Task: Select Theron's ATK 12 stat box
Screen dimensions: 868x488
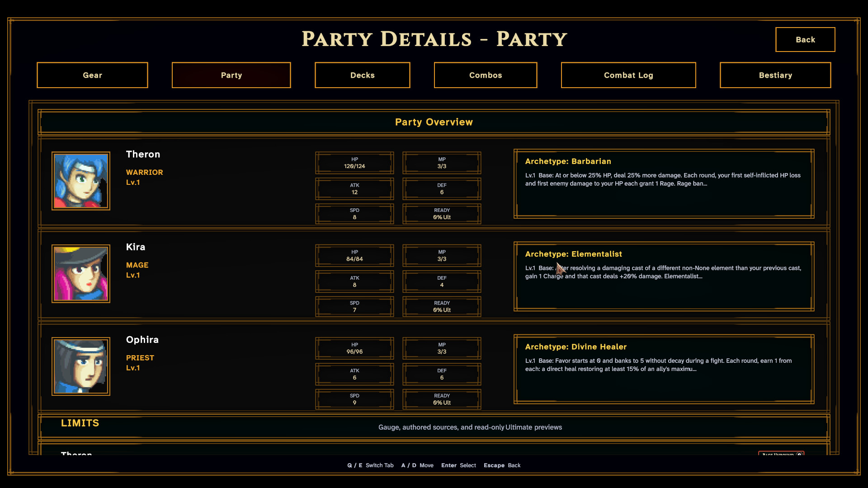Action: coord(354,188)
